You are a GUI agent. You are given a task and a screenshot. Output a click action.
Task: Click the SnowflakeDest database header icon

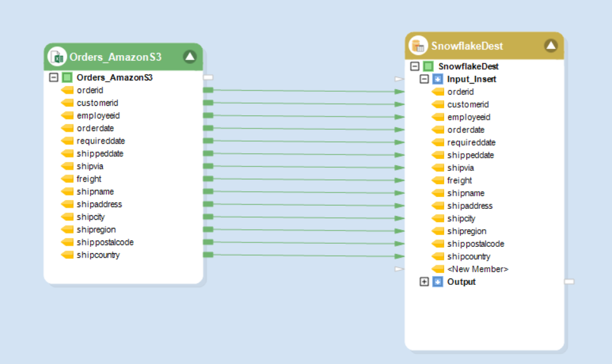(418, 46)
